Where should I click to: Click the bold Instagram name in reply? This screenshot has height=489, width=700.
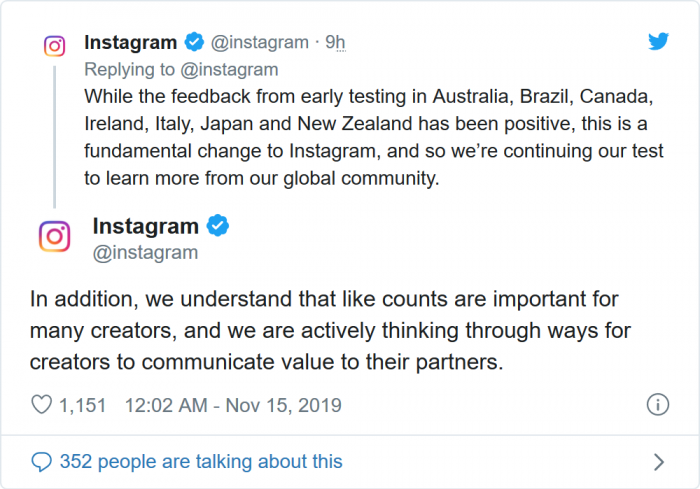click(131, 42)
